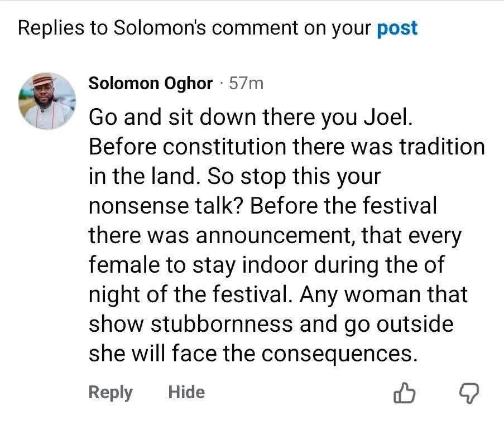Like Solomon Oghor's comment with thumbs up
Viewport: 504px width, 421px height.
pos(405,394)
